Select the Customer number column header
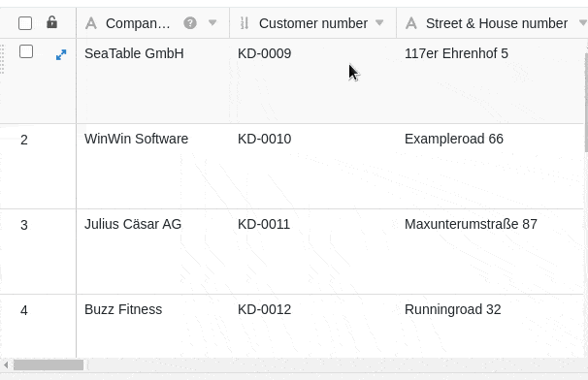The image size is (588, 380). coord(312,23)
